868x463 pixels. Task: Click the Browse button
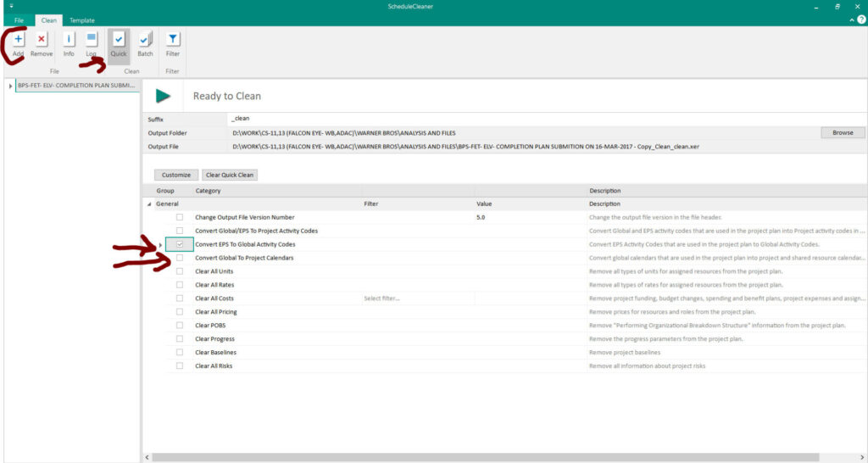843,133
